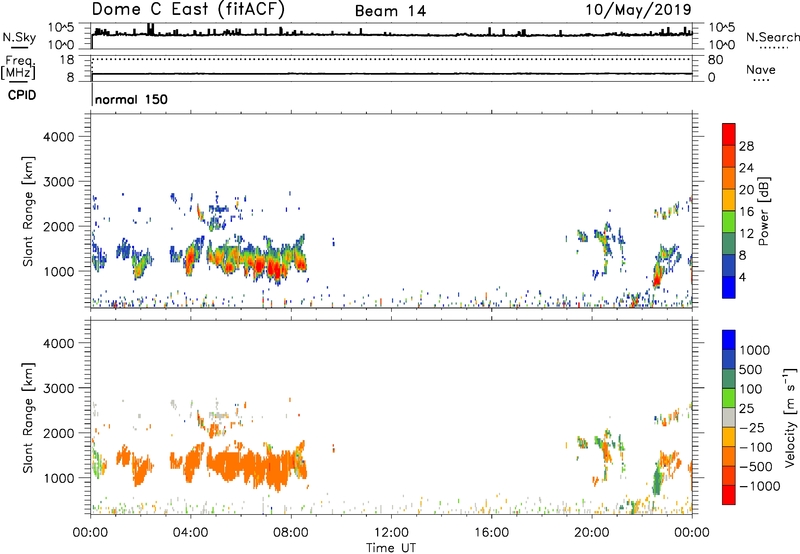Click the '3000' tick on velocity panel
This screenshot has height=554, width=800.
[59, 388]
